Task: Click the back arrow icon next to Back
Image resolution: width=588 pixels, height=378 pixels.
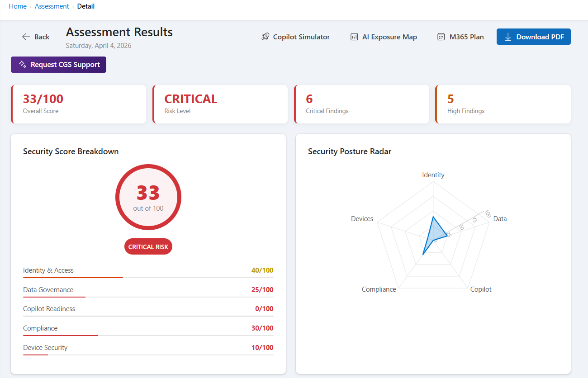Action: 26,37
